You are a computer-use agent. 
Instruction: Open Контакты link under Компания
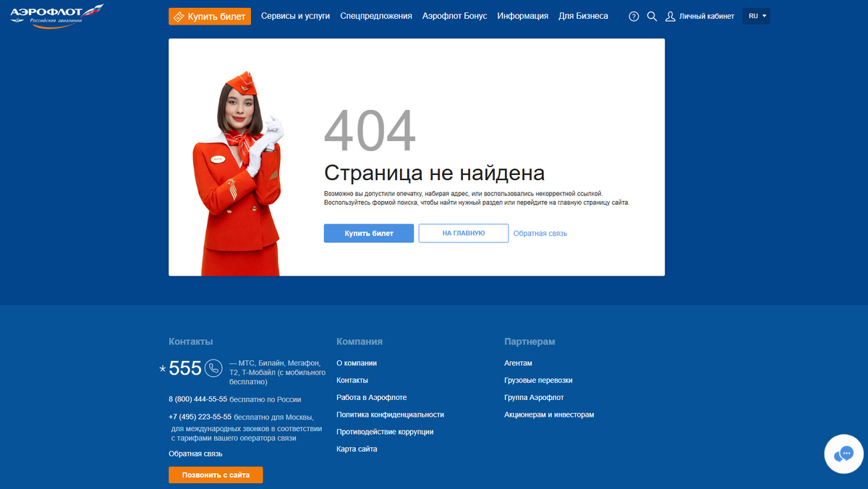352,380
